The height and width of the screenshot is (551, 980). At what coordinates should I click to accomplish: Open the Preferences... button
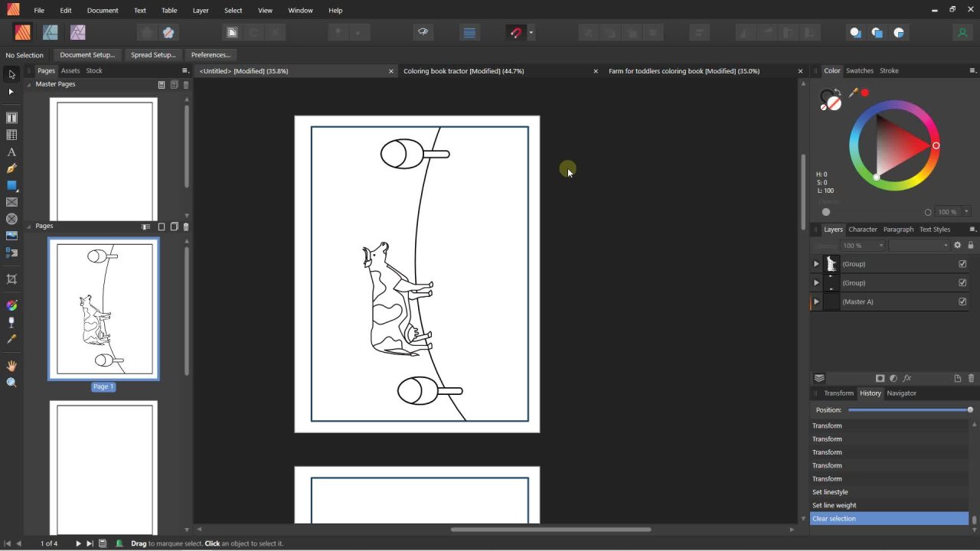(211, 55)
